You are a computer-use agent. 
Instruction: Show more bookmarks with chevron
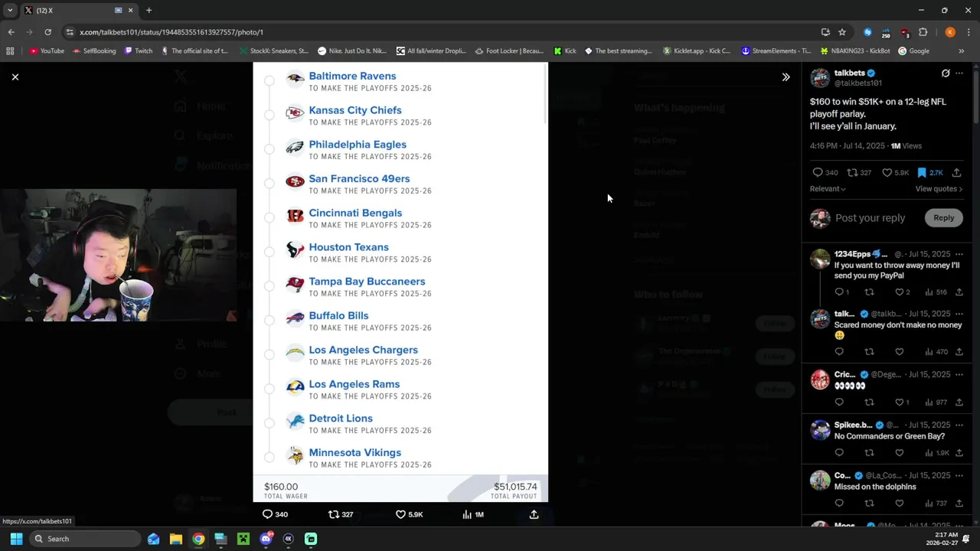click(x=961, y=51)
